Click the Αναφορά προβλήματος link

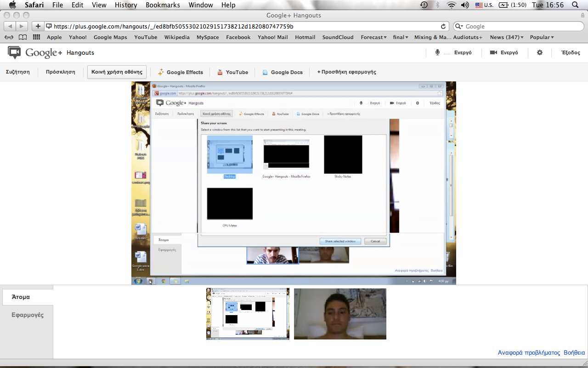pos(529,353)
